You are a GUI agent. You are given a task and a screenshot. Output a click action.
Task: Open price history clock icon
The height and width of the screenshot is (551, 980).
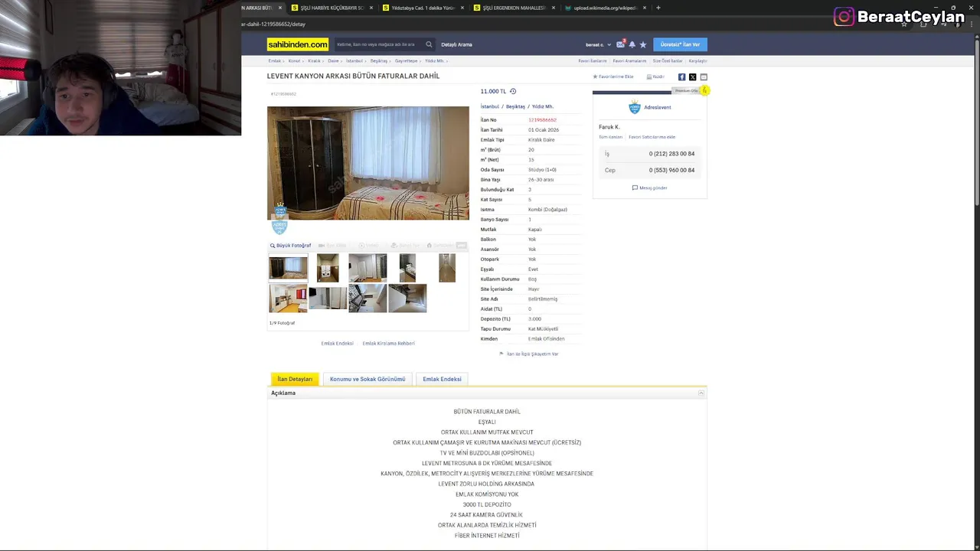click(x=513, y=91)
